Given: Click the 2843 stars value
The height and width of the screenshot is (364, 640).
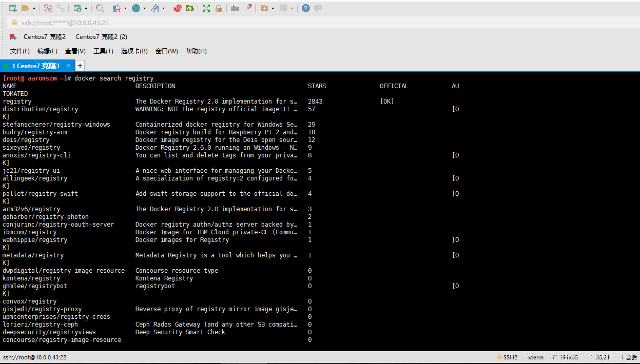Looking at the screenshot, I should (x=315, y=102).
